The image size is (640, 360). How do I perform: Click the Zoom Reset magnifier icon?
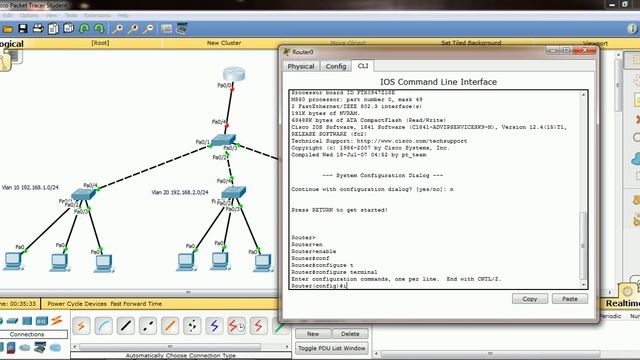point(133,29)
